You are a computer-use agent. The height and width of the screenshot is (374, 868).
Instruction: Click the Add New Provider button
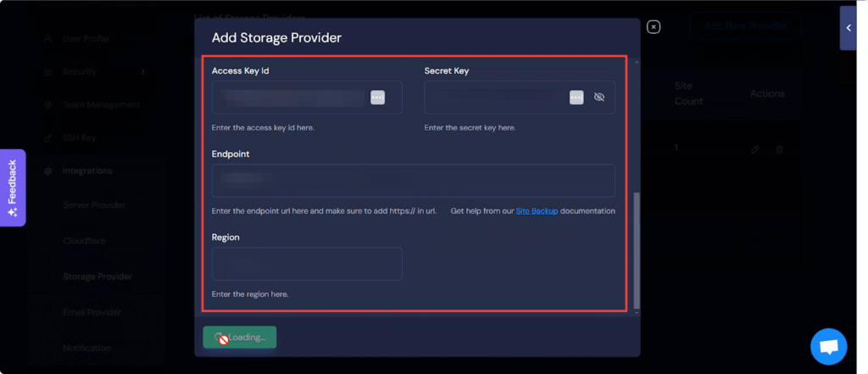(x=744, y=26)
